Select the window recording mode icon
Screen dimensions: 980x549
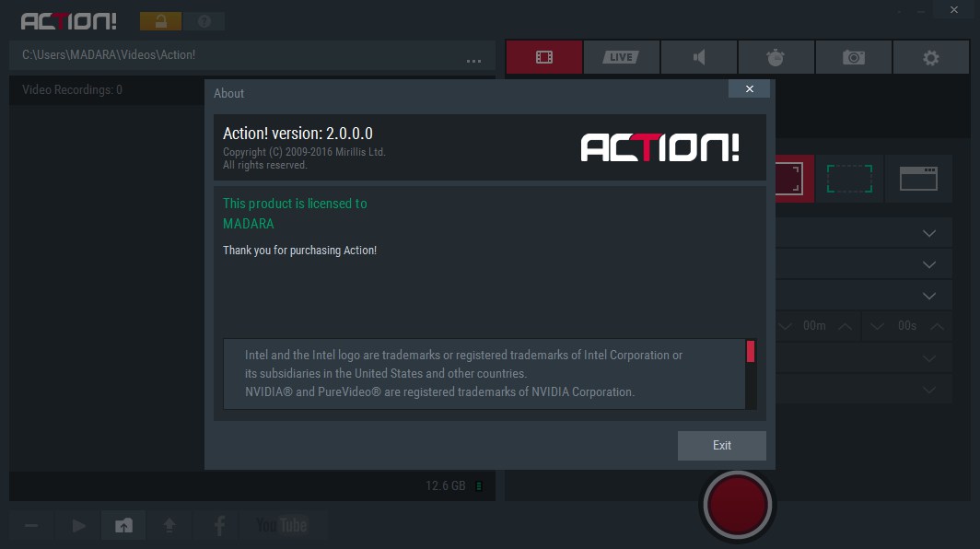click(918, 179)
